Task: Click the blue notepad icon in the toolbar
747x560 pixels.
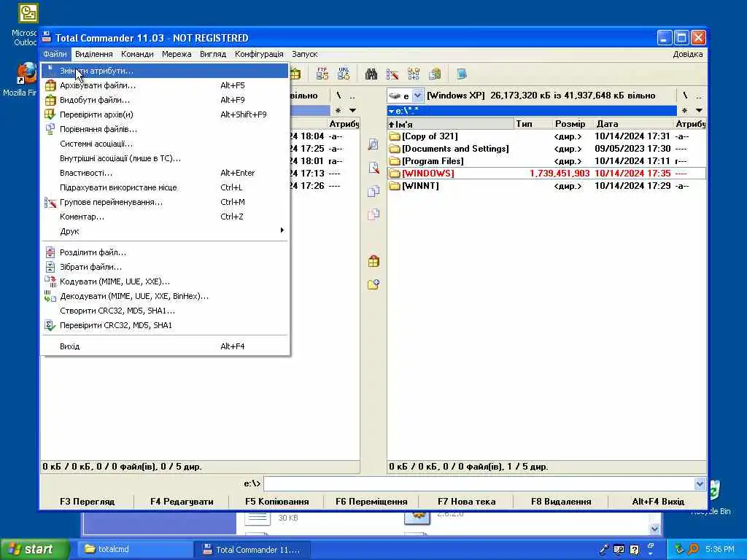Action: [x=461, y=74]
